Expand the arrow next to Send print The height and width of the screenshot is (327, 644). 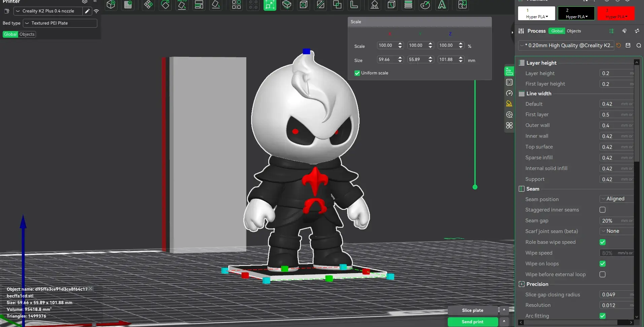(504, 322)
